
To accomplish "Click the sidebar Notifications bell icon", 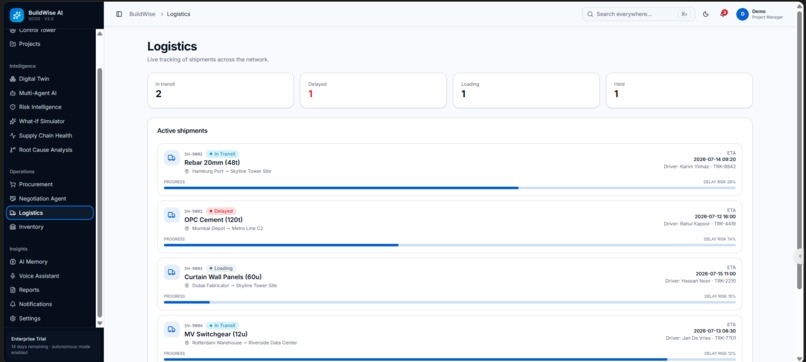I will pos(13,304).
